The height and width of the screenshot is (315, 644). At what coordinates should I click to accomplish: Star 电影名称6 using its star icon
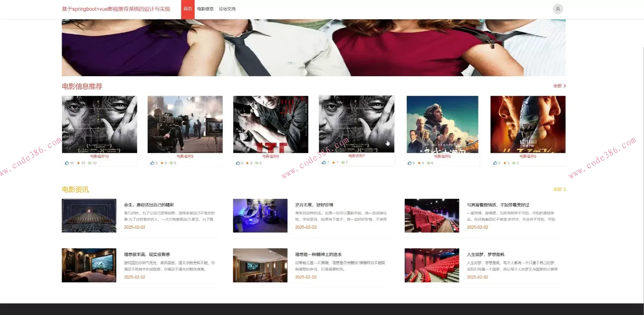click(419, 163)
